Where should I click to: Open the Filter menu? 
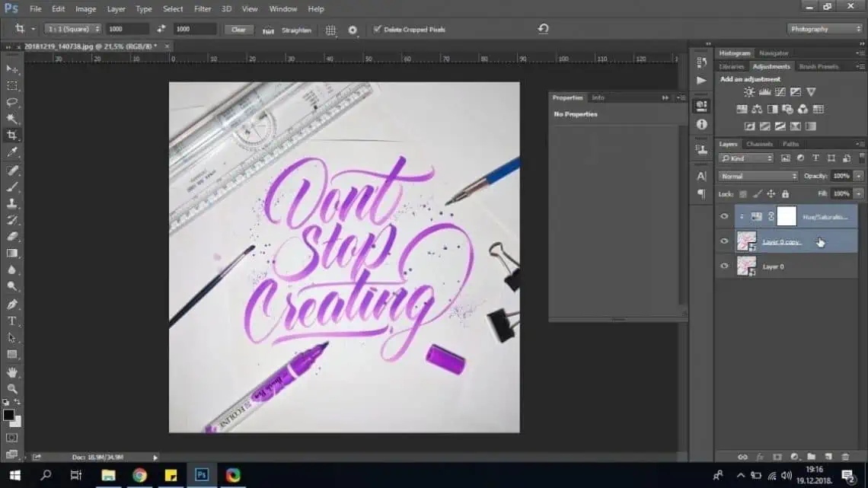click(203, 9)
